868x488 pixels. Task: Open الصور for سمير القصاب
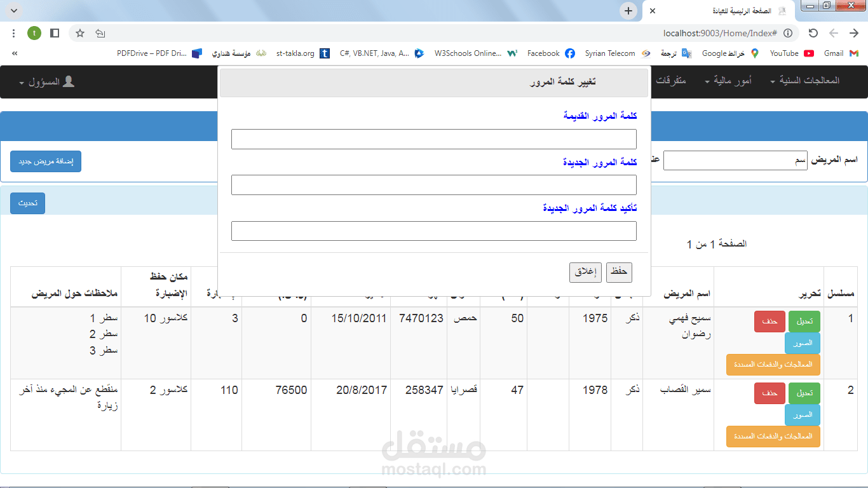803,415
